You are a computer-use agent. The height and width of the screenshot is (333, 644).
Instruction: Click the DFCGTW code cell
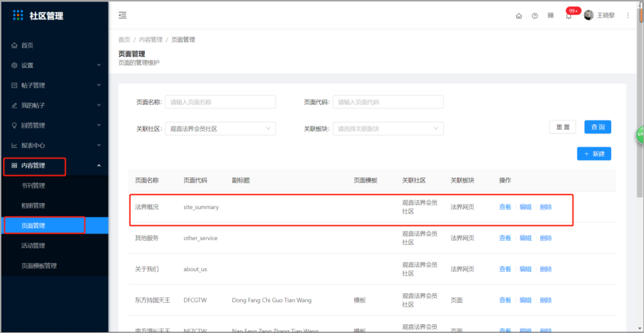195,300
